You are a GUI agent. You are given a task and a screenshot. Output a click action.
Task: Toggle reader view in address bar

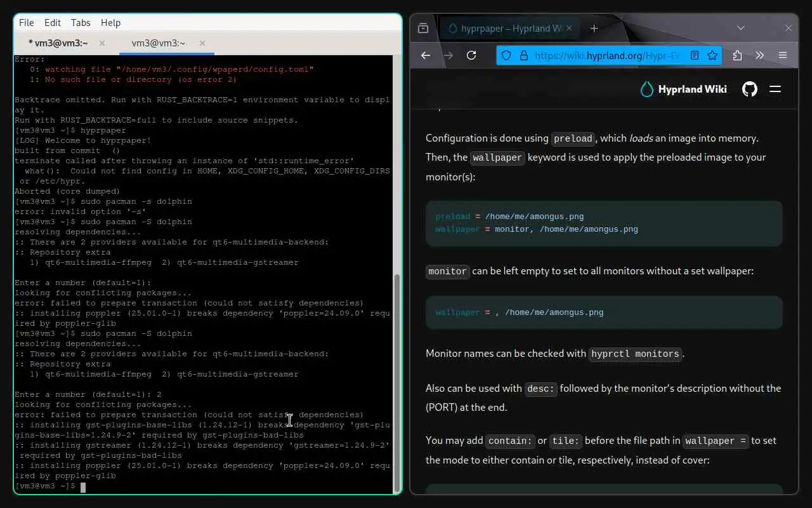695,55
